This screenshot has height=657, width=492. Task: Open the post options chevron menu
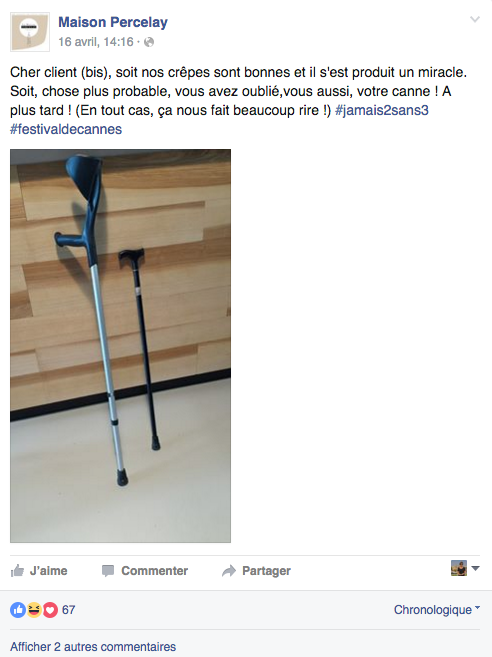[474, 19]
